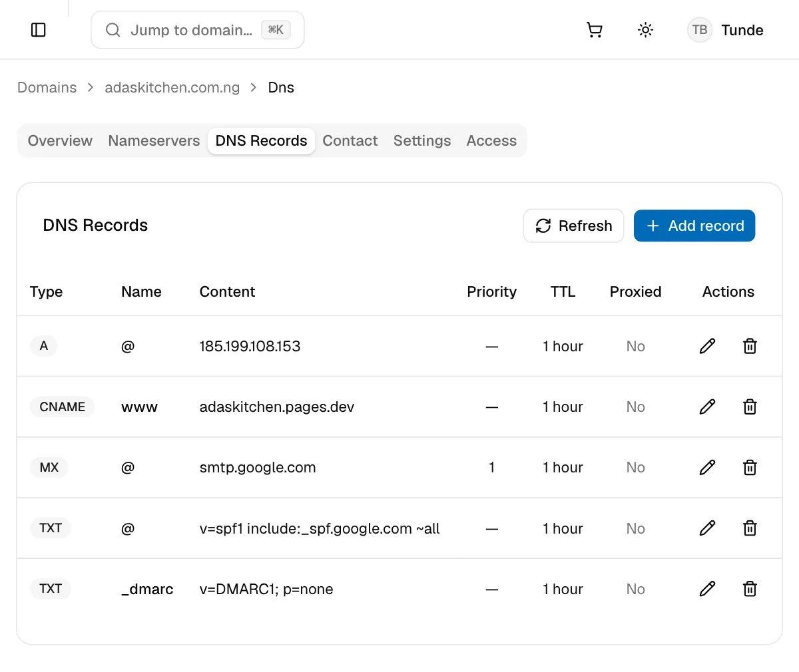
Task: Edit the SPF TXT record
Action: (x=707, y=528)
